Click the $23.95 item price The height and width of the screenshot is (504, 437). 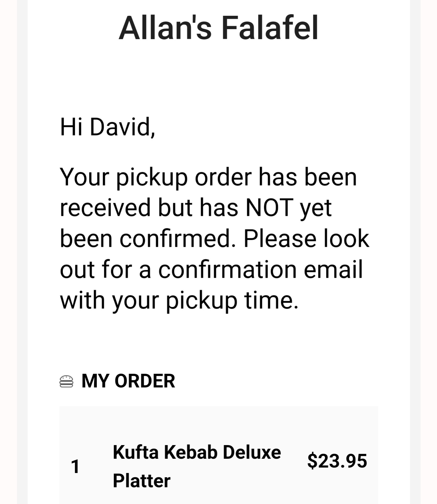pos(337,461)
